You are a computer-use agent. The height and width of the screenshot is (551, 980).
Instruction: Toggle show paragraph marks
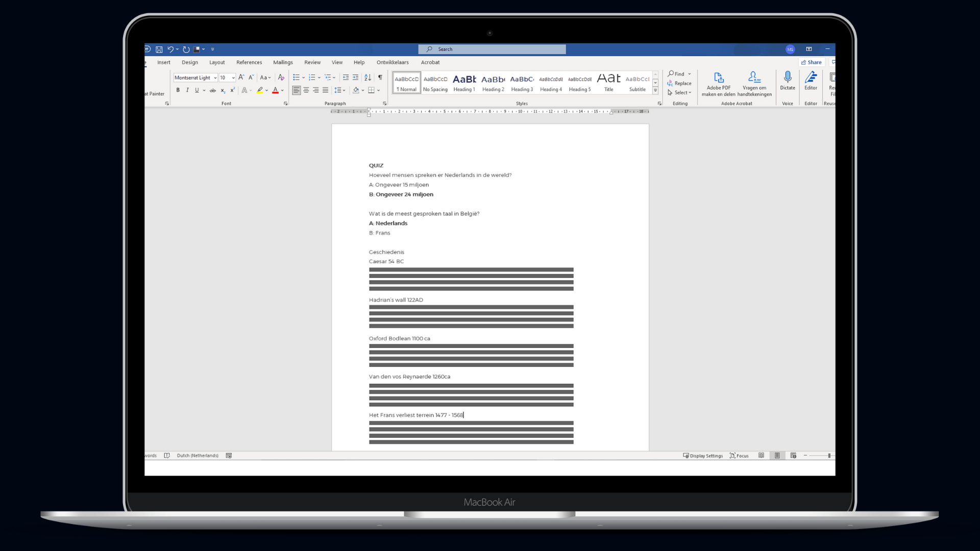click(x=380, y=78)
